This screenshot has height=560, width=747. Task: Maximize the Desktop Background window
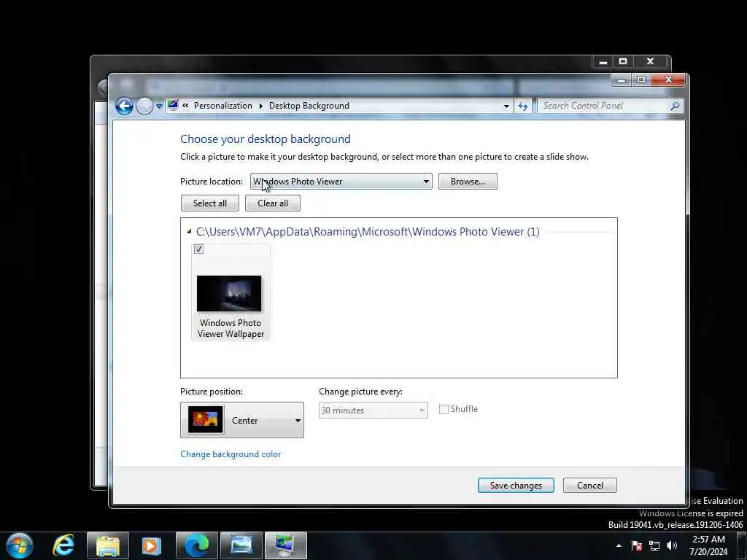point(641,80)
